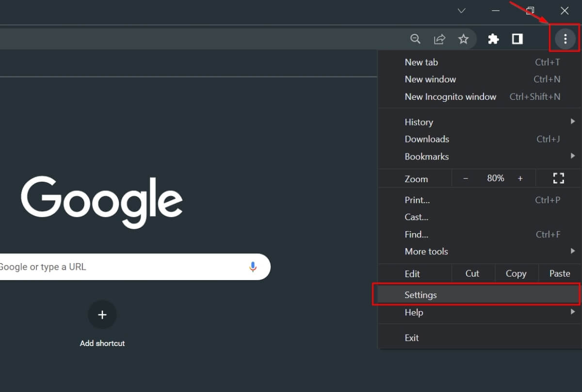Click the Copy option in the menu

coord(516,273)
